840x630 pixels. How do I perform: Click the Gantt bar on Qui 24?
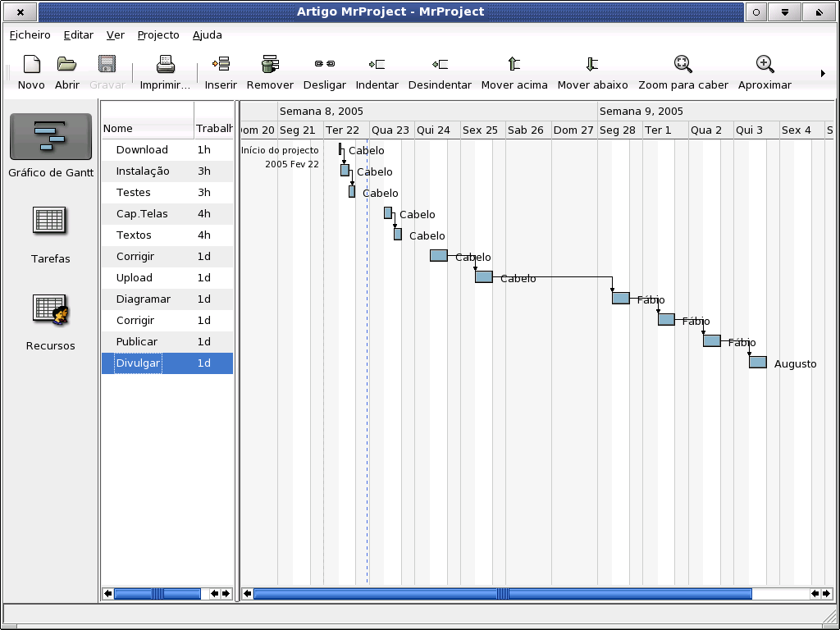(439, 256)
